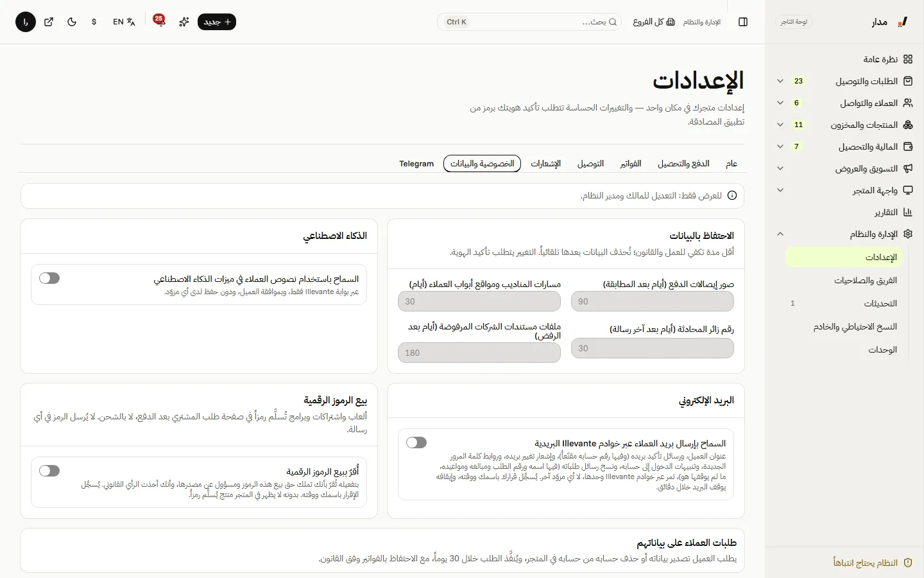Click the search field بحث
924x578 pixels.
pyautogui.click(x=529, y=22)
